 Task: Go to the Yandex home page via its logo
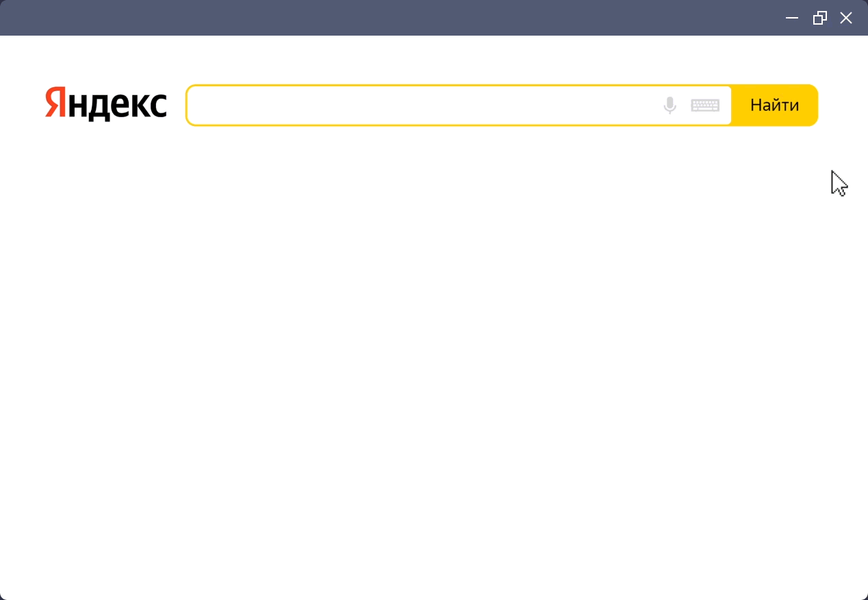106,104
